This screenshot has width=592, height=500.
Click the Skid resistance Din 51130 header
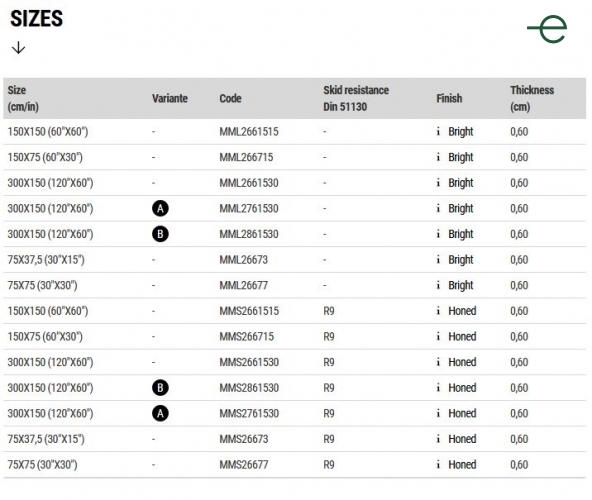tap(356, 98)
